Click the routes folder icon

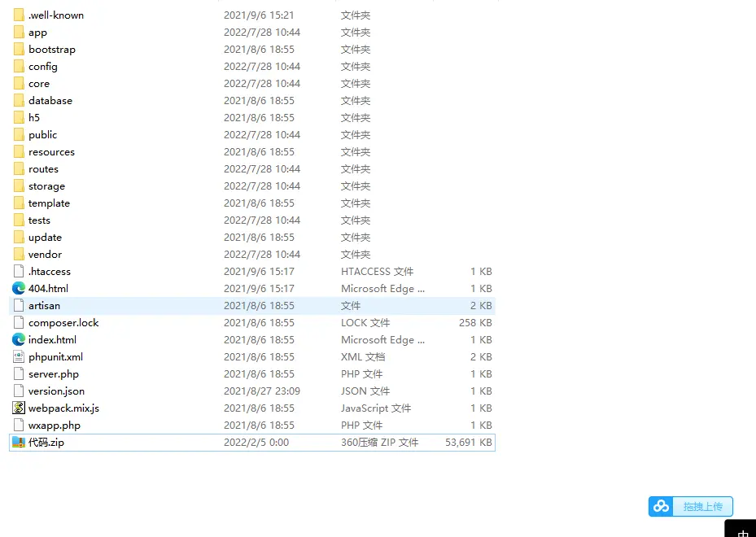(x=19, y=169)
